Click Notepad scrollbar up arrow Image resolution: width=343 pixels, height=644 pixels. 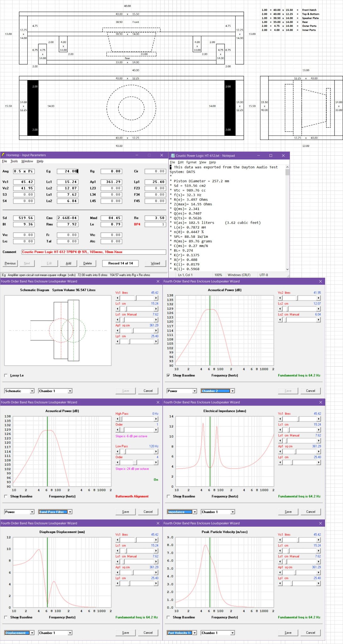(287, 167)
